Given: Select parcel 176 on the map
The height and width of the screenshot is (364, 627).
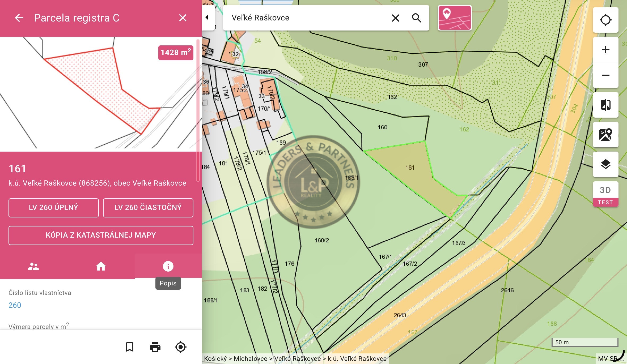Looking at the screenshot, I should tap(290, 264).
